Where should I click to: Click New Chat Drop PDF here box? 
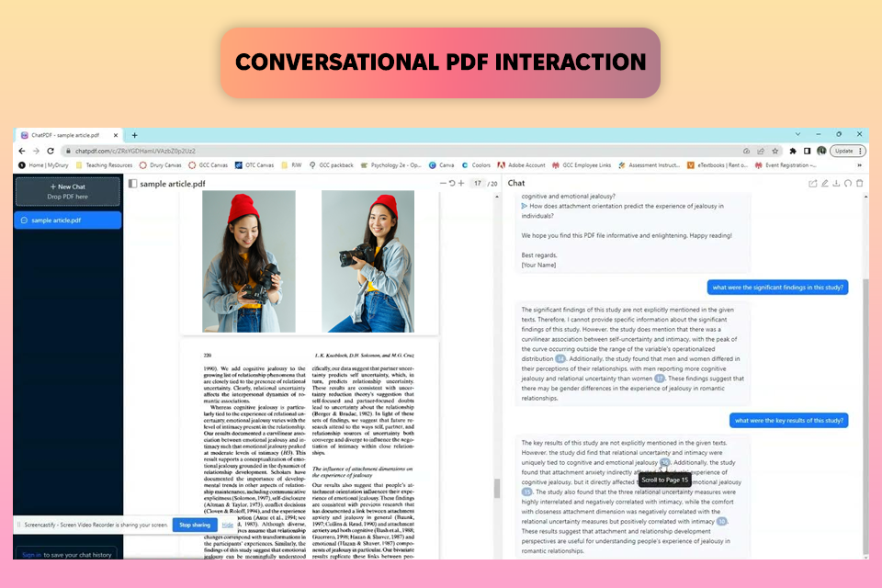pyautogui.click(x=67, y=191)
